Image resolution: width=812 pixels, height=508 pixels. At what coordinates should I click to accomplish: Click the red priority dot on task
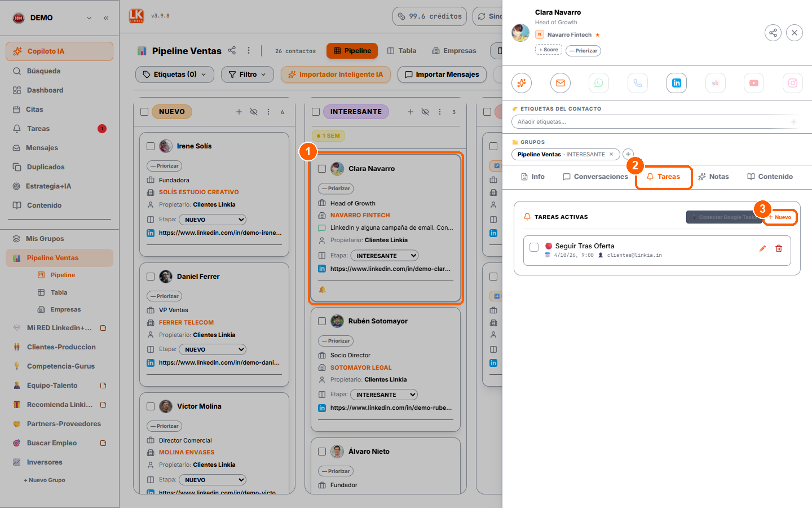tap(549, 246)
